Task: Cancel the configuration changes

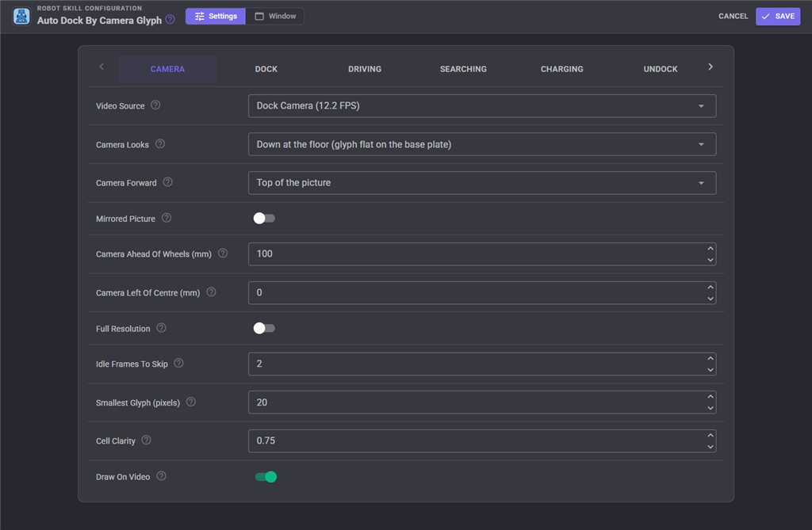Action: tap(733, 17)
